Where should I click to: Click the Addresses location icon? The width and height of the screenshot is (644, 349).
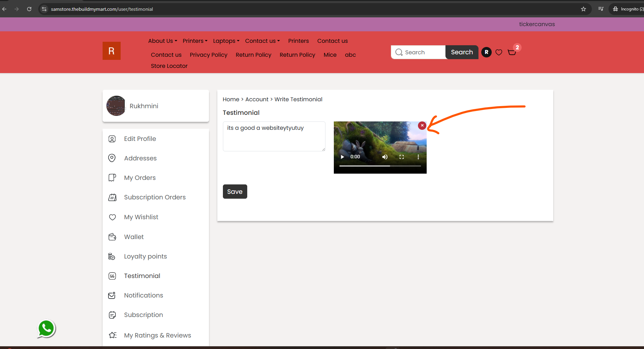pos(112,158)
